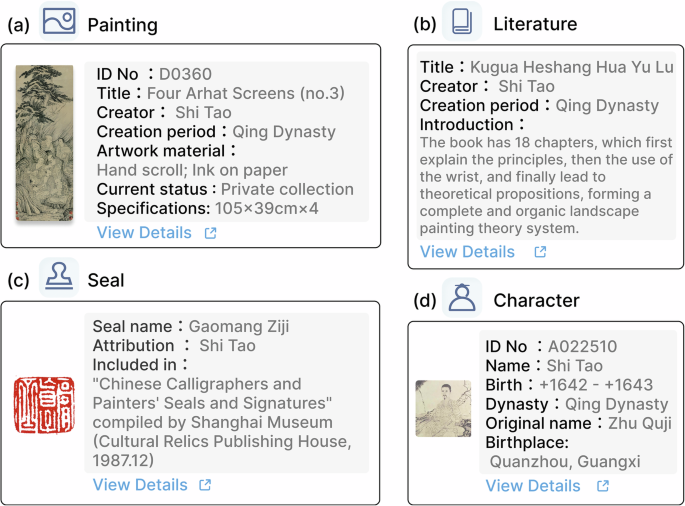
Task: Click the Painting category icon
Action: (x=58, y=21)
